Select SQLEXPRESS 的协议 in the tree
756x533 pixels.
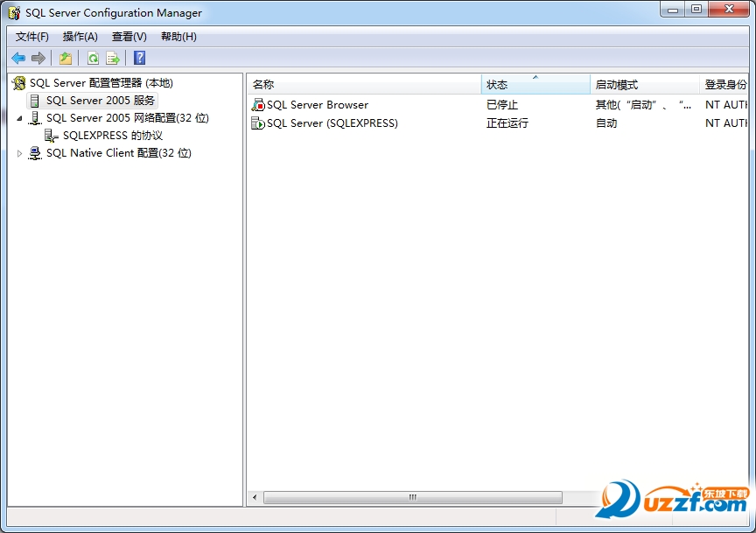point(112,136)
